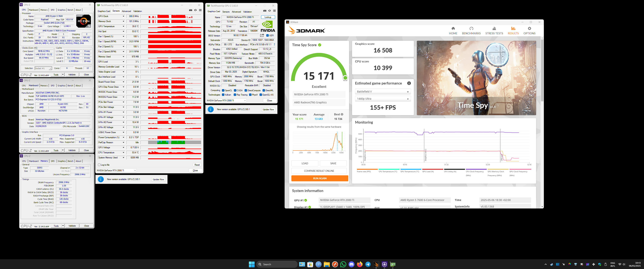
Task: Open Battlefield V game dropdown
Action: (383, 92)
